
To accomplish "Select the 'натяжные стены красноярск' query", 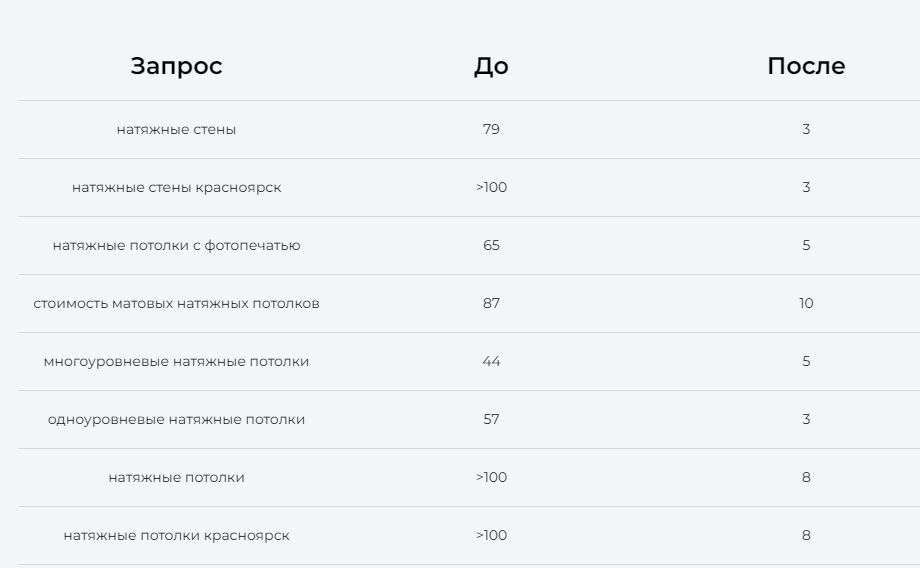I will click(176, 187).
